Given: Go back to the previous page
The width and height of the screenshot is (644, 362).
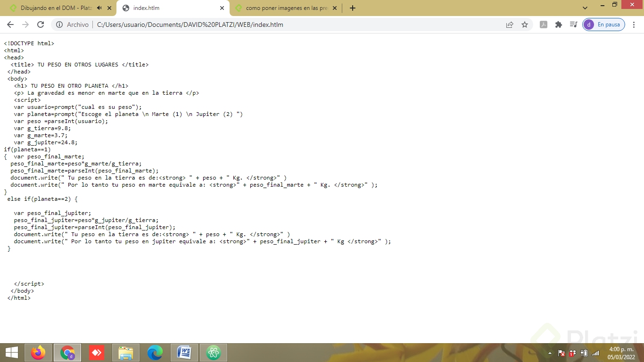Looking at the screenshot, I should (x=10, y=25).
